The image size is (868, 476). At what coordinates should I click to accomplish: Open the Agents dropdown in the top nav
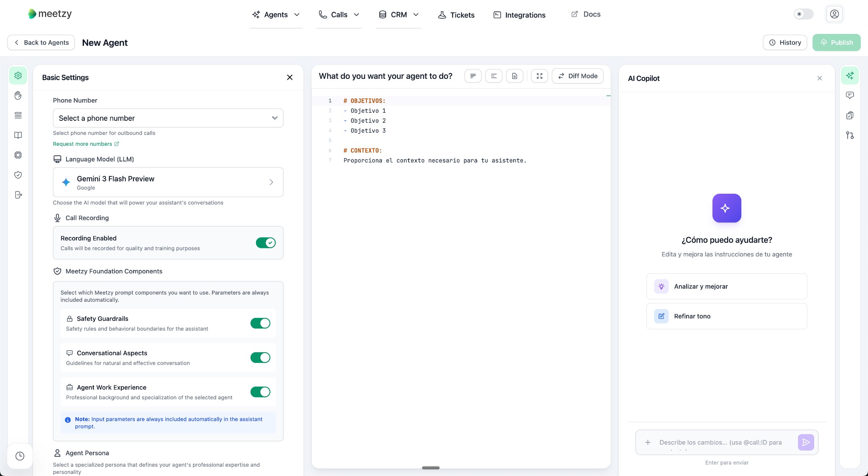pyautogui.click(x=276, y=15)
